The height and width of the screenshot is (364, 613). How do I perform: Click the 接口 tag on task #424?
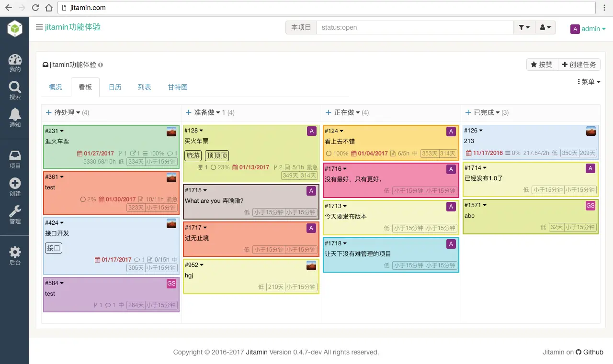54,248
